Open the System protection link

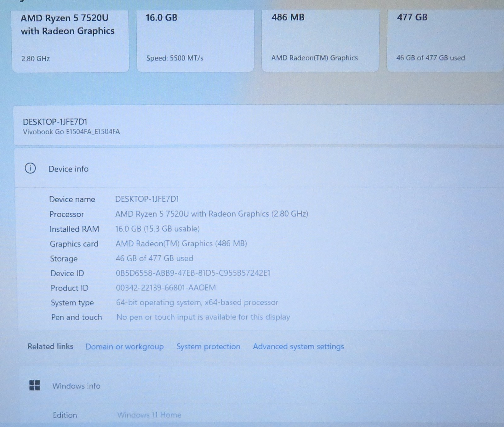(x=208, y=346)
